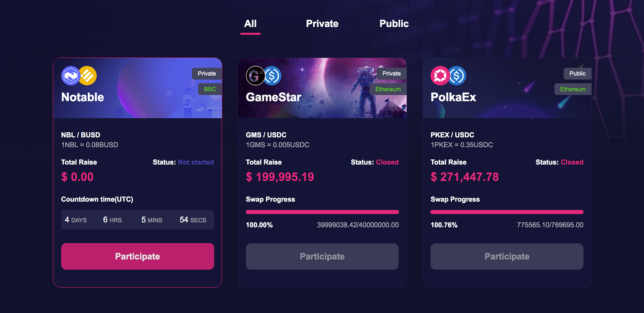The width and height of the screenshot is (644, 313).
Task: Open the GameStar banner image
Action: pyautogui.click(x=322, y=88)
